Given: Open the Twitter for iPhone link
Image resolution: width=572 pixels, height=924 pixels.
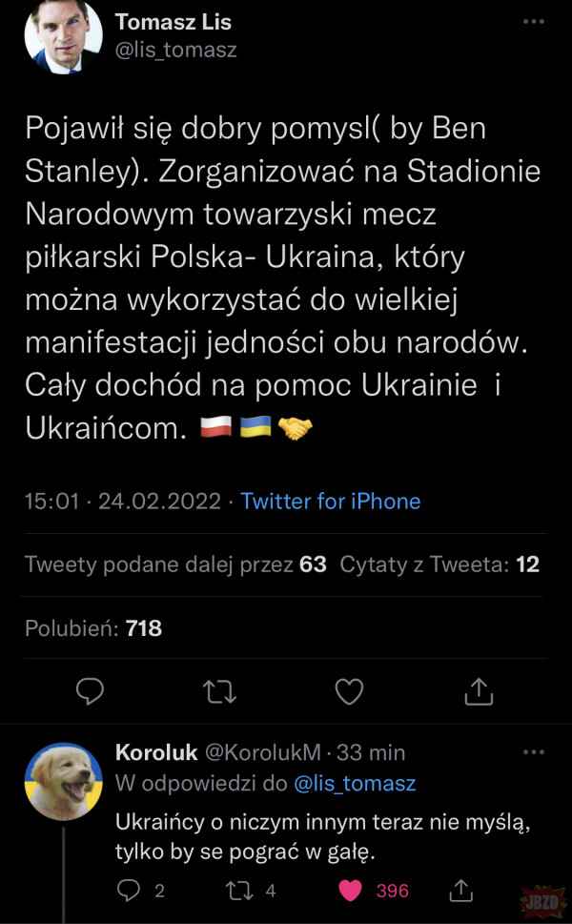Looking at the screenshot, I should [331, 501].
